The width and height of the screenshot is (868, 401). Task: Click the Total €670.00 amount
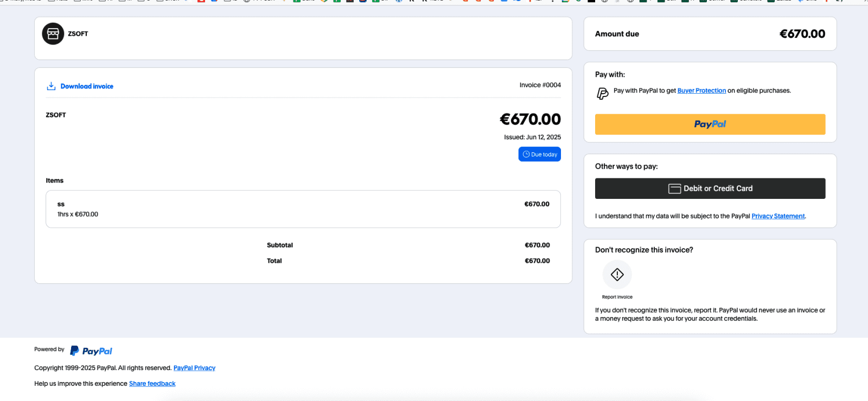[537, 261]
